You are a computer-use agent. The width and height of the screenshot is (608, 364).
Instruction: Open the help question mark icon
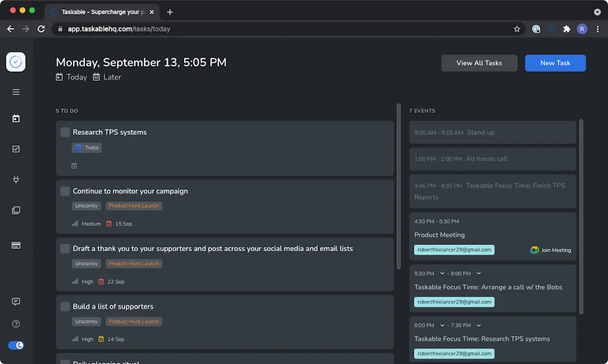[x=16, y=324]
